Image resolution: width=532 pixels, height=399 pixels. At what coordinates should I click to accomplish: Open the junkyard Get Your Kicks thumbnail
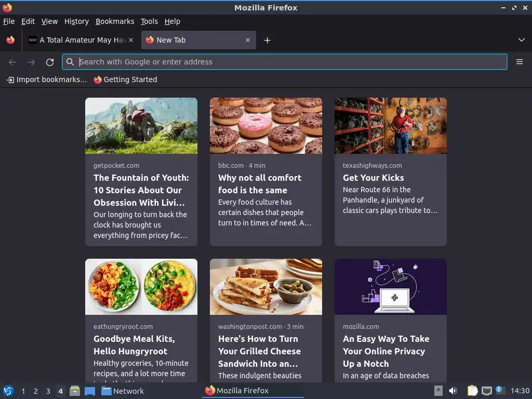391,126
